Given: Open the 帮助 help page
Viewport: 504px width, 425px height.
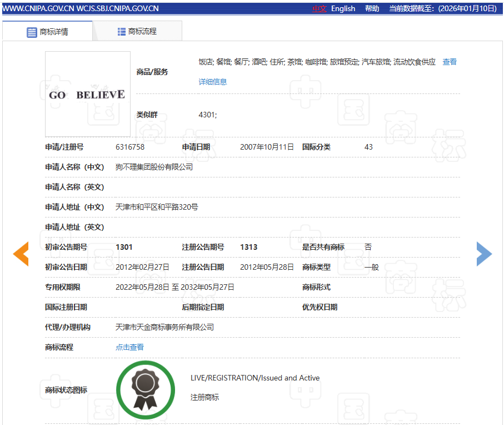Looking at the screenshot, I should click(372, 8).
